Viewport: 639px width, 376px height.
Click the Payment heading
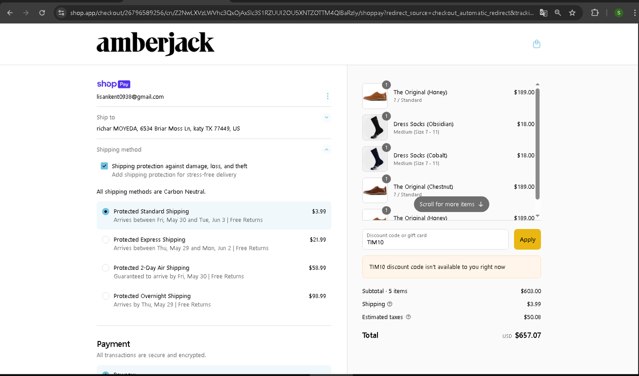[113, 344]
